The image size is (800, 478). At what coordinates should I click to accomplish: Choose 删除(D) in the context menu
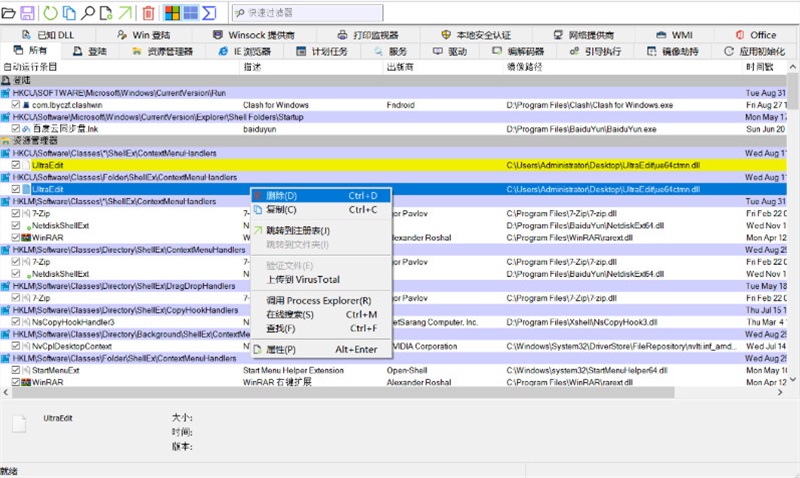[x=321, y=195]
